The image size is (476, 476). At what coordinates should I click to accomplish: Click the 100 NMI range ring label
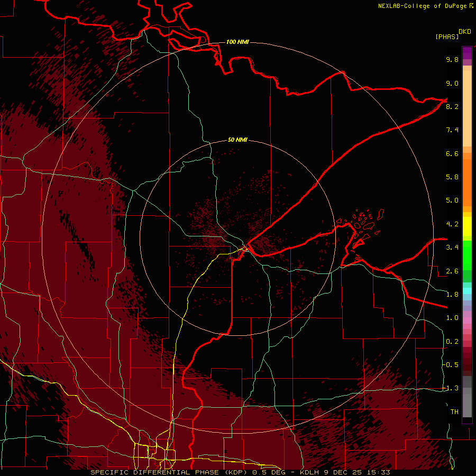click(x=237, y=42)
